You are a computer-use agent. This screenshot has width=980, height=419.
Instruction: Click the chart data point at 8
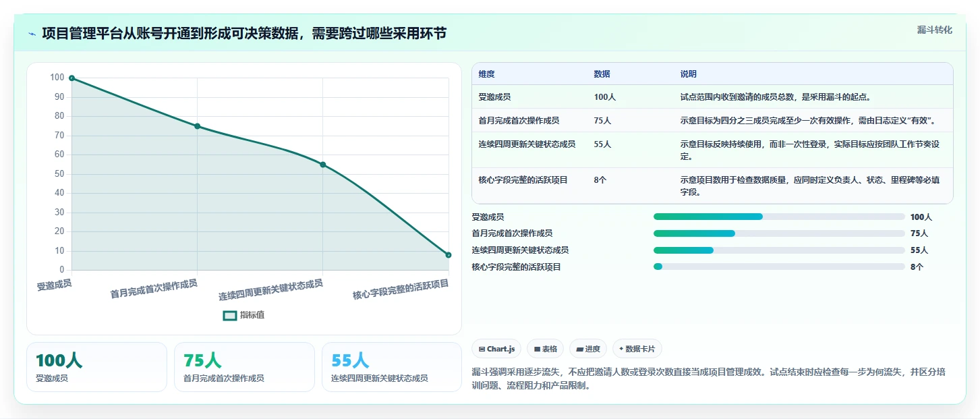point(448,255)
